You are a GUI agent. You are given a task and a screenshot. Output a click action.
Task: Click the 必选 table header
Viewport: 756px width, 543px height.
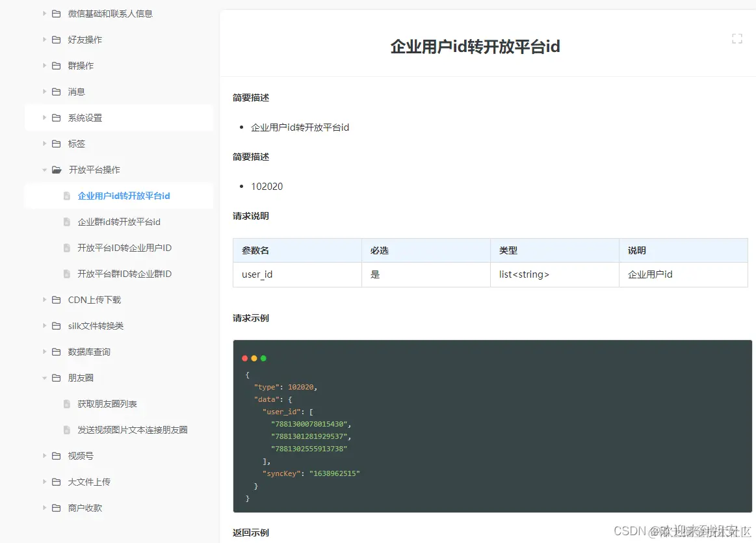426,251
